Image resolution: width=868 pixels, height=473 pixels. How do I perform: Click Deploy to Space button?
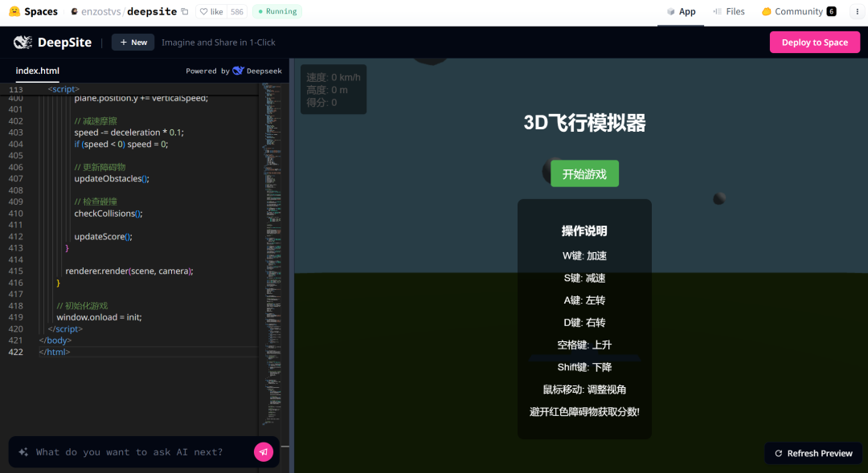tap(814, 42)
